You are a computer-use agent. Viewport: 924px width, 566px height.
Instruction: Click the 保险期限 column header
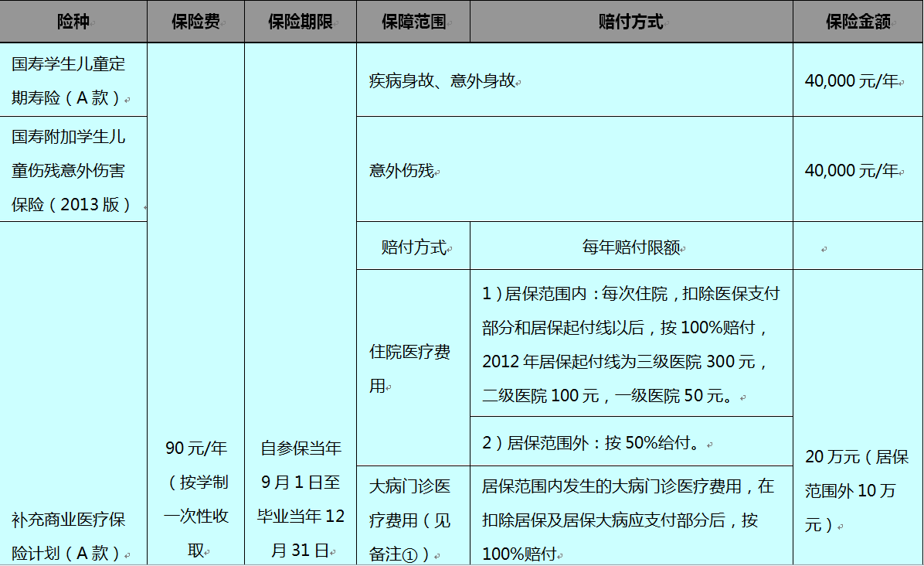(301, 22)
